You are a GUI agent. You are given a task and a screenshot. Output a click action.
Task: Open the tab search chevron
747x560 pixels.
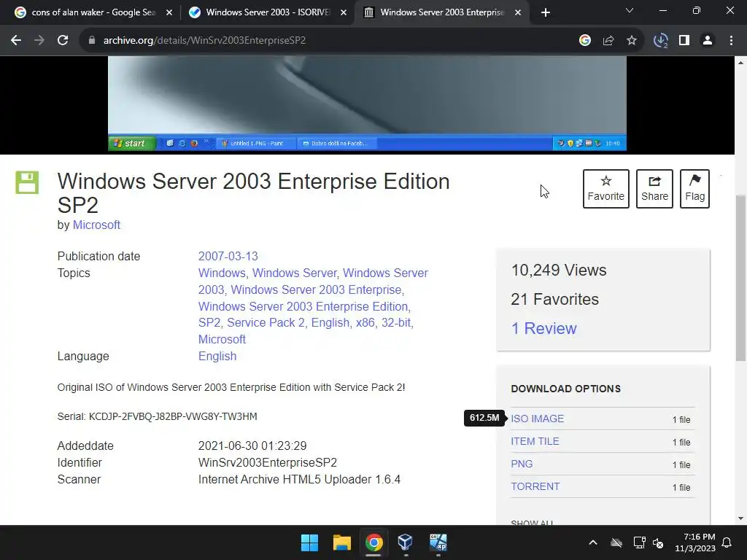(x=630, y=10)
